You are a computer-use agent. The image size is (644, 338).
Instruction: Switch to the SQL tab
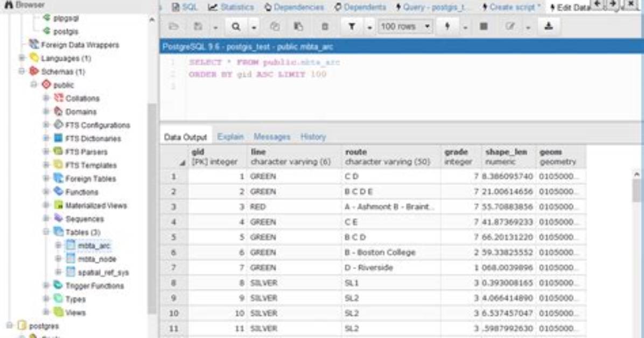[x=185, y=7]
